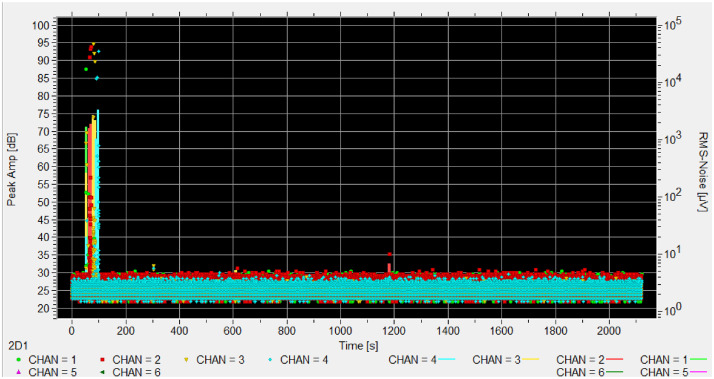This screenshot has width=714, height=379.
Task: Click the 75 tick on Peak Amp axis
Action: pyautogui.click(x=43, y=114)
